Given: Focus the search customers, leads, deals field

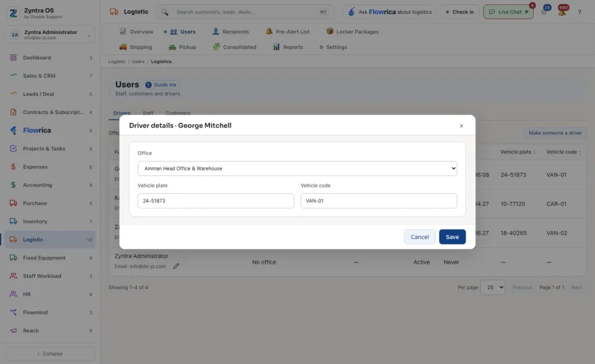Looking at the screenshot, I should point(245,12).
